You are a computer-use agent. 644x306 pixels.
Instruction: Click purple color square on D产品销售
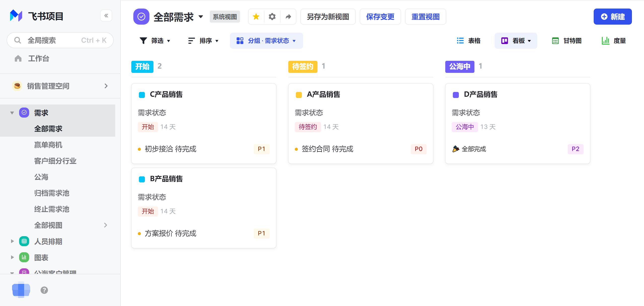pyautogui.click(x=456, y=95)
